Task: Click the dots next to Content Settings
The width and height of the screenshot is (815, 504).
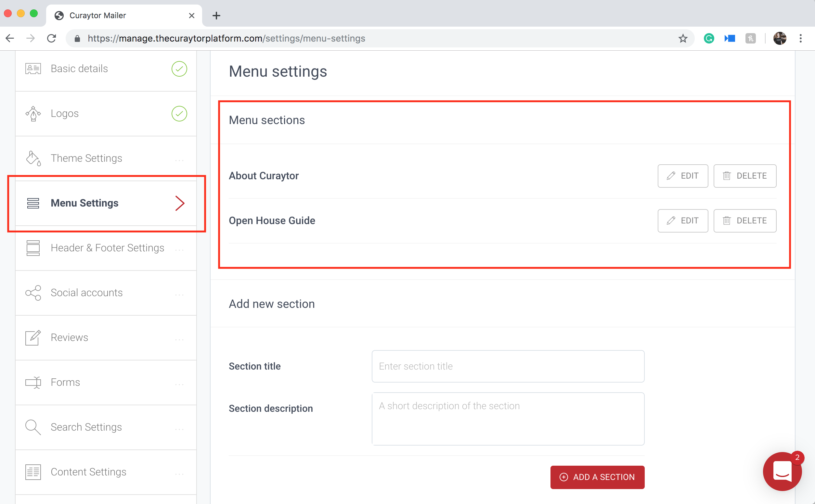Action: [x=179, y=474]
